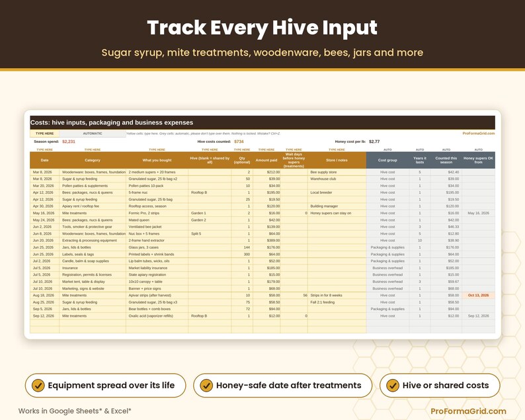Click the 'Years it lasts' column header
This screenshot has height=420, width=525.
pos(420,160)
